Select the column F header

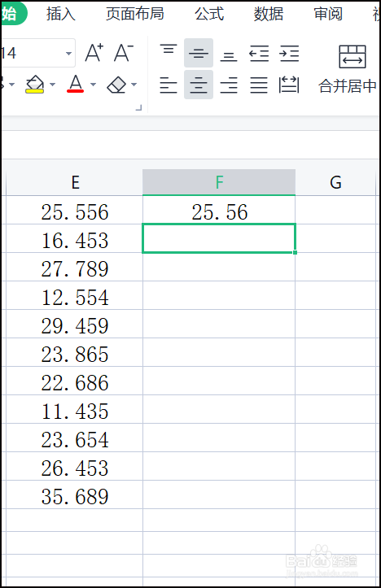[219, 182]
